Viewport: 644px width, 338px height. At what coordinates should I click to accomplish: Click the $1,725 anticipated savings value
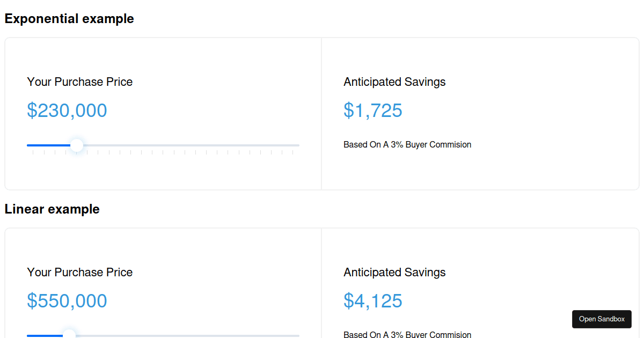(x=372, y=111)
